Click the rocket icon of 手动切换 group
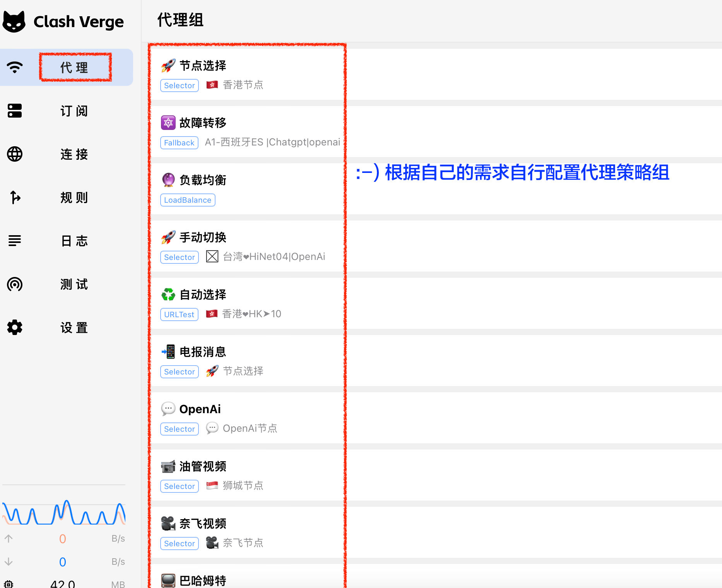722x588 pixels. pyautogui.click(x=168, y=237)
